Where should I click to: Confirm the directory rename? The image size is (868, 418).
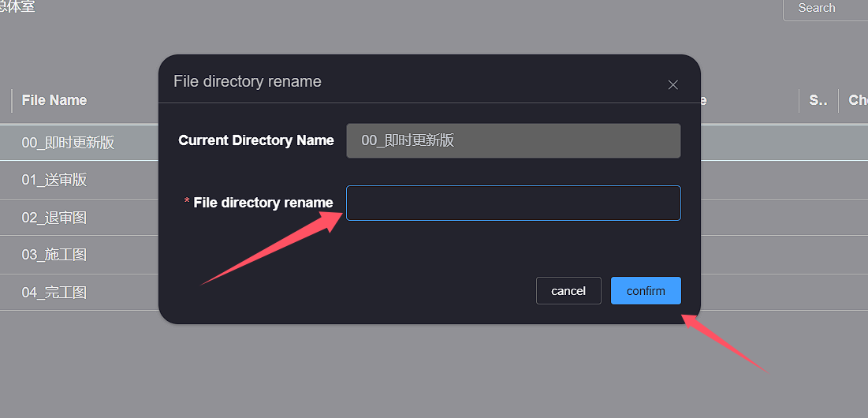[646, 291]
